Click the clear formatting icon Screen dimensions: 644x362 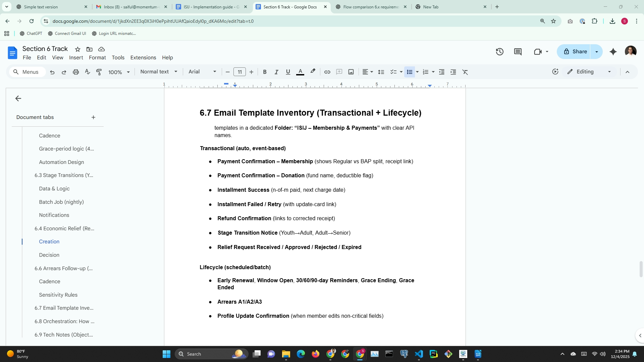click(465, 72)
